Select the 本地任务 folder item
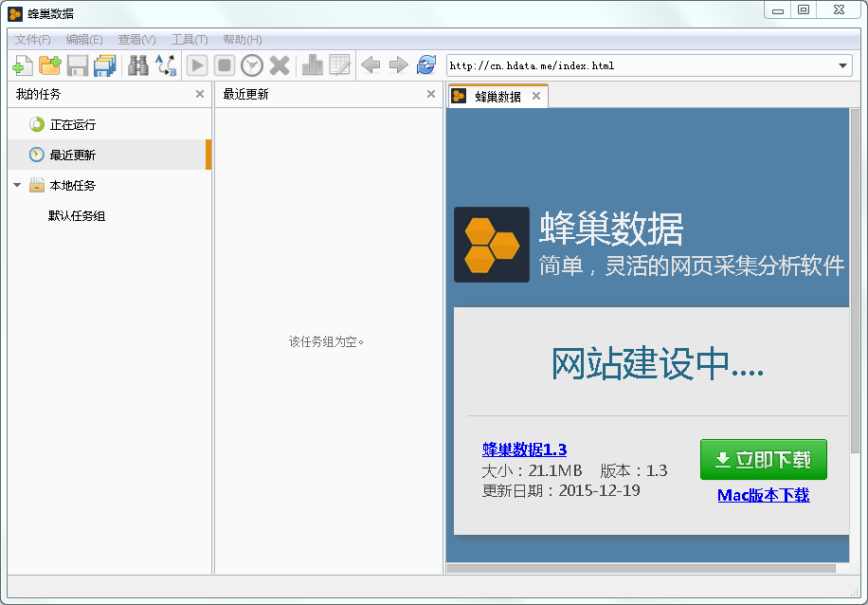868x605 pixels. coord(110,185)
